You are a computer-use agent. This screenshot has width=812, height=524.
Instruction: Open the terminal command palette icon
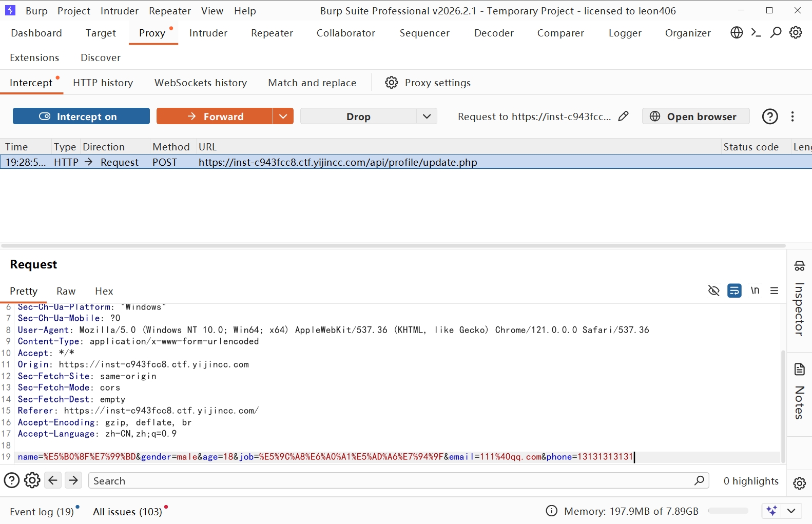(x=756, y=33)
